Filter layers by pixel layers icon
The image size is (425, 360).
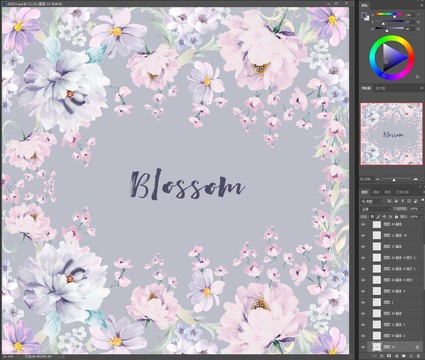(x=389, y=201)
